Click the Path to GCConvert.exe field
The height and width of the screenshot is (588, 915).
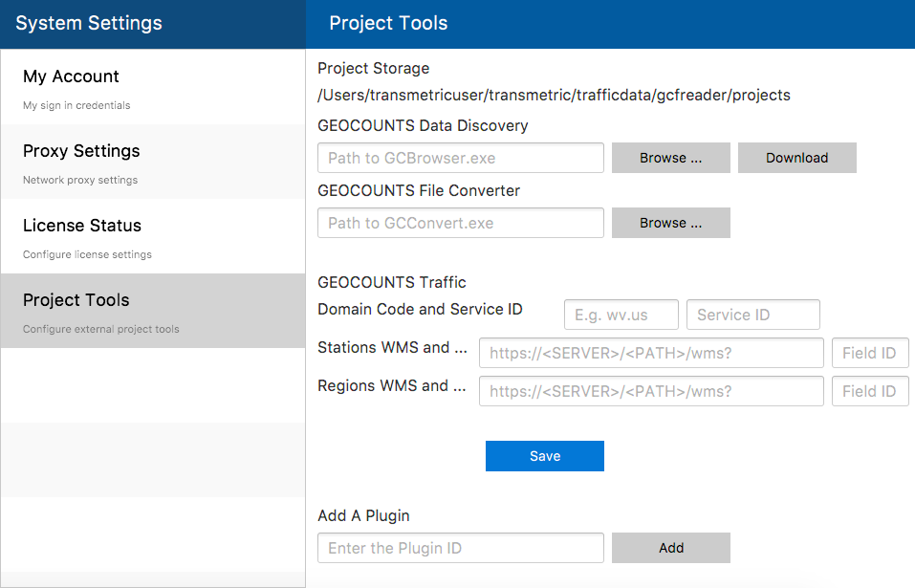[x=461, y=223]
